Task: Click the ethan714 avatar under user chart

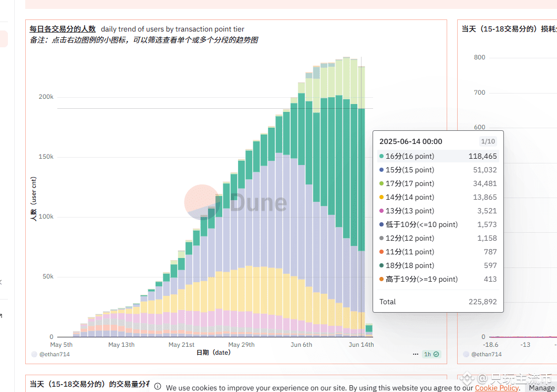Action: click(x=35, y=354)
